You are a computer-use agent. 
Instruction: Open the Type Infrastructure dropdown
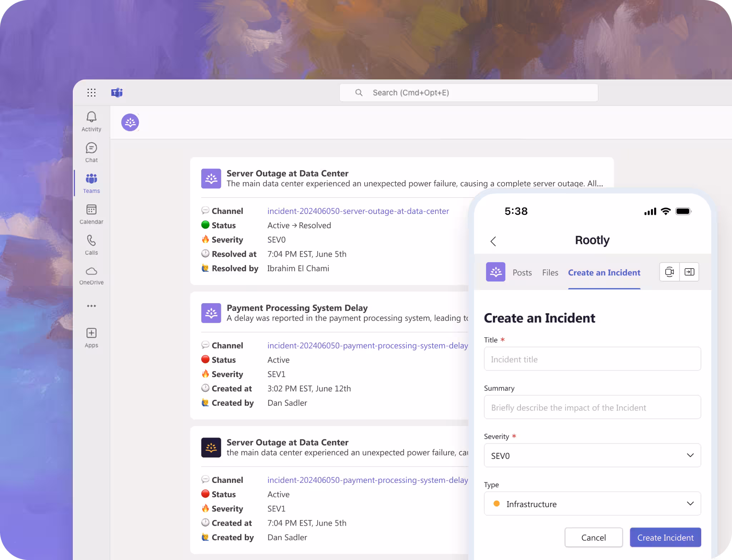coord(592,504)
